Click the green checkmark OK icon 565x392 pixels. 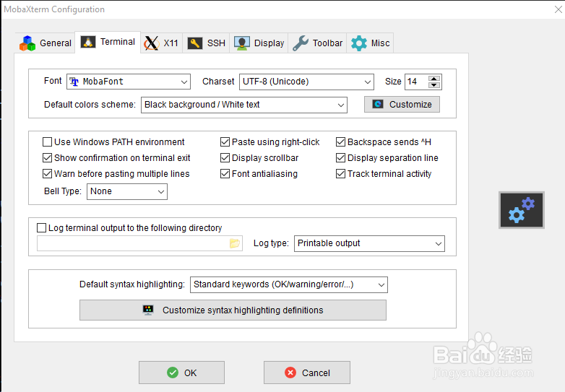(173, 373)
